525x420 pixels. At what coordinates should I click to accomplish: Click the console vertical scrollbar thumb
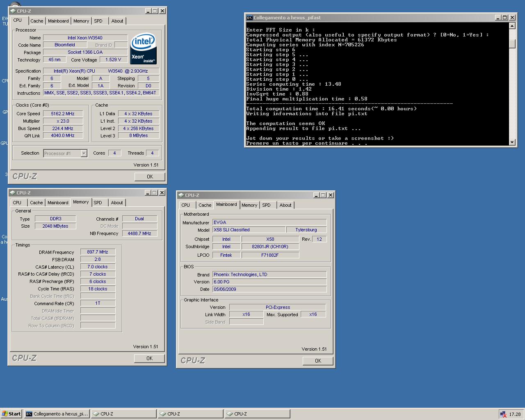tap(512, 43)
